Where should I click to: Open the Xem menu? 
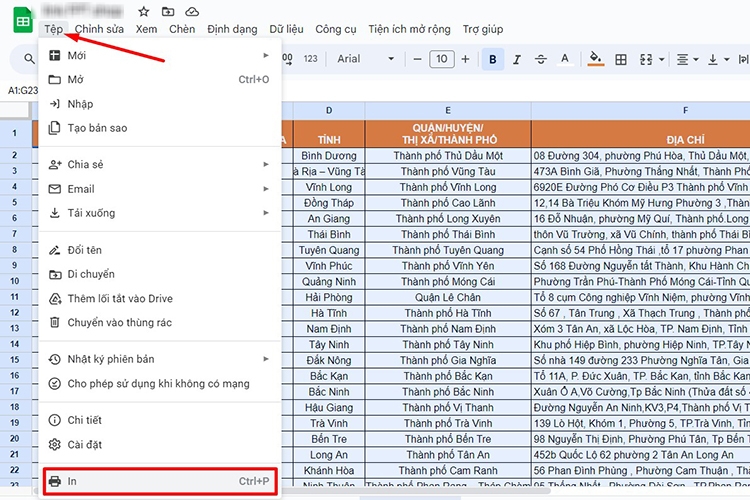click(146, 29)
